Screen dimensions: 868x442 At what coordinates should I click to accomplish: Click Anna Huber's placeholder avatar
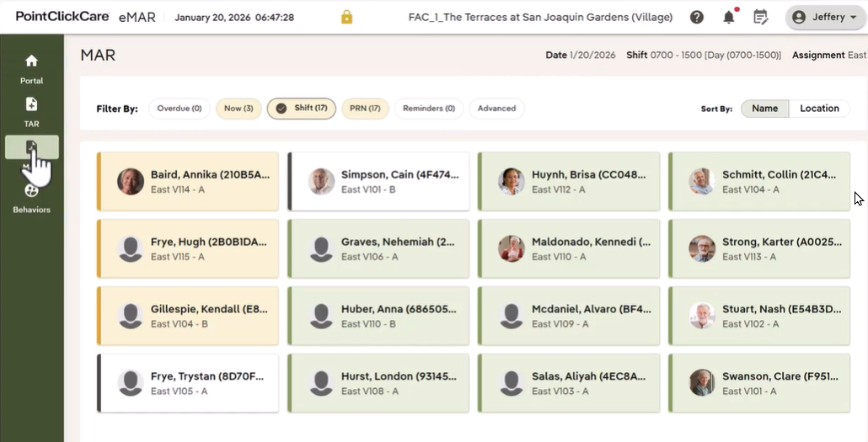tap(321, 316)
